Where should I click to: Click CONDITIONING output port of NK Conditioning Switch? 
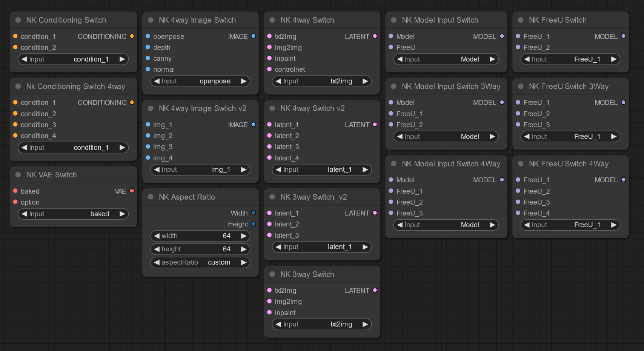pos(132,36)
